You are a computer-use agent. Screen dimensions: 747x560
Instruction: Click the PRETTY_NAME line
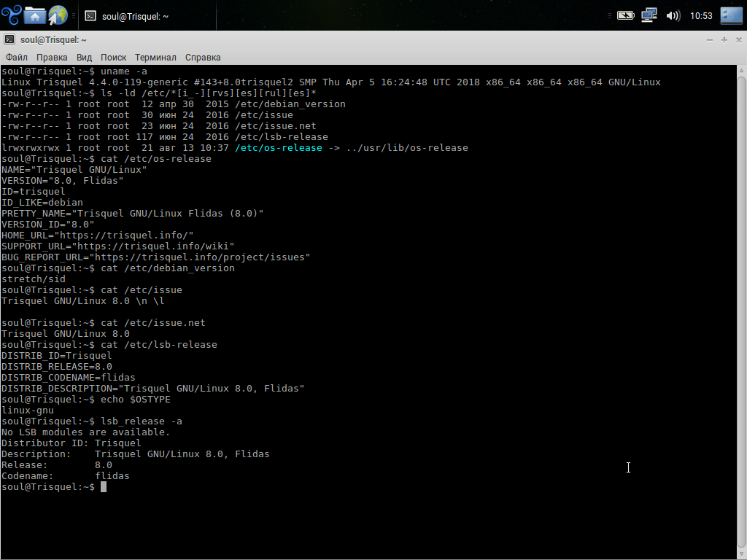pyautogui.click(x=133, y=214)
